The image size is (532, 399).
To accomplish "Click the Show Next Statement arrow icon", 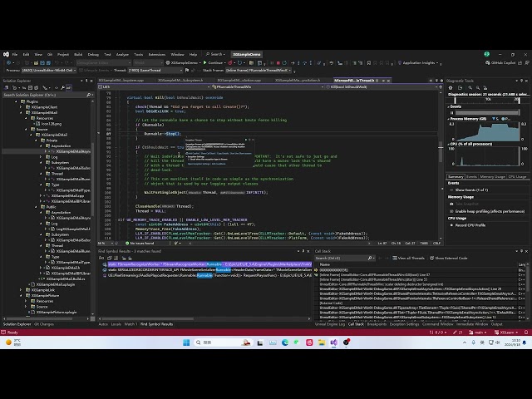I will coord(293,63).
